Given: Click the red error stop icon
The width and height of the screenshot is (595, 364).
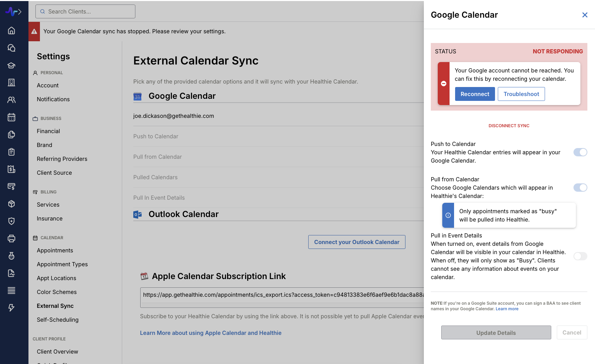Looking at the screenshot, I should pyautogui.click(x=444, y=84).
